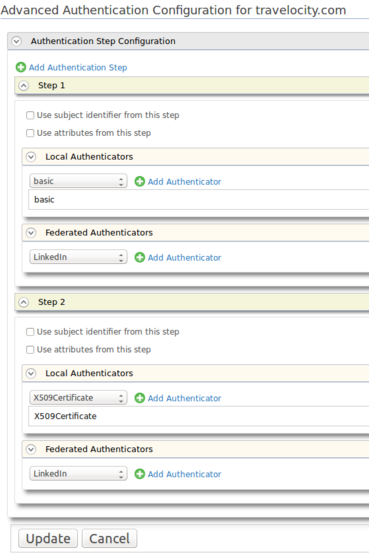The width and height of the screenshot is (369, 557).
Task: Click the Step 1 header label
Action: pos(51,86)
